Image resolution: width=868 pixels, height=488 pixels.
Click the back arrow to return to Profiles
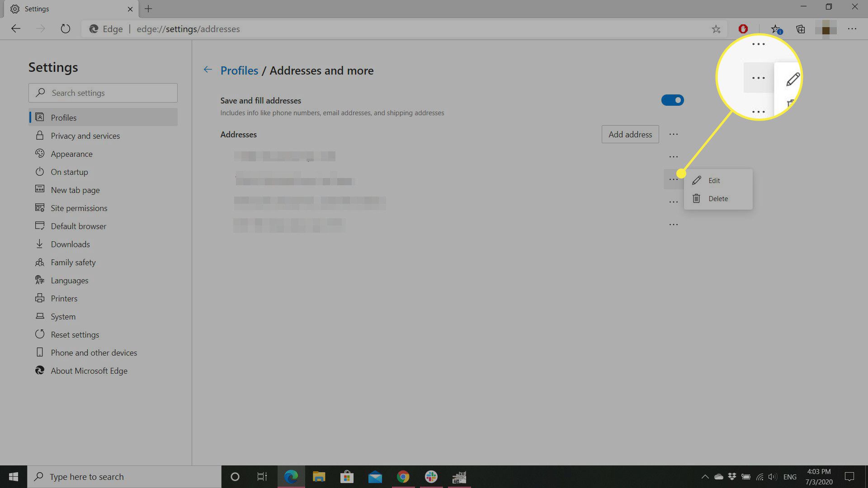(207, 70)
